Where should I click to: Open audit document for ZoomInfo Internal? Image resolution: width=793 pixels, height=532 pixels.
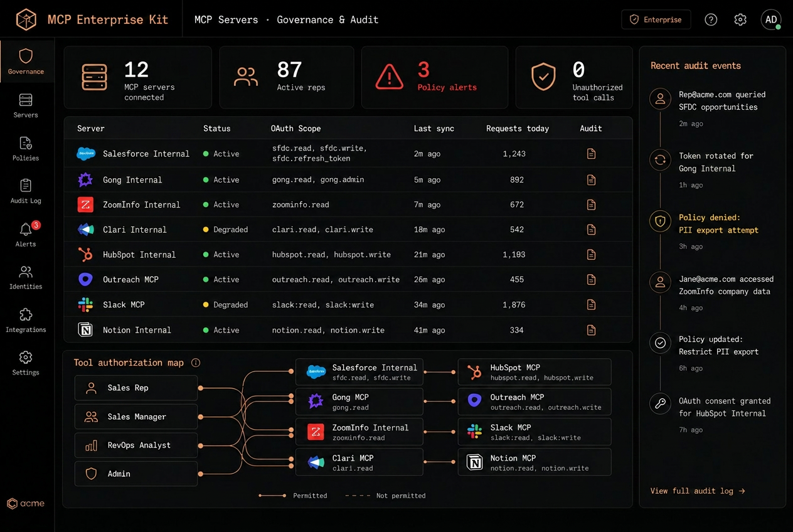point(591,205)
